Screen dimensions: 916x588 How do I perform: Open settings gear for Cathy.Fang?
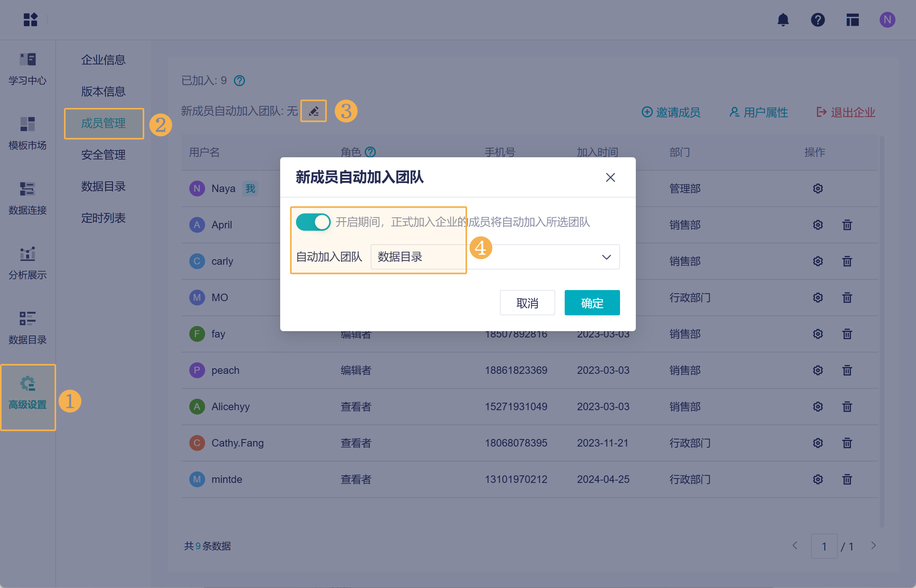tap(818, 443)
